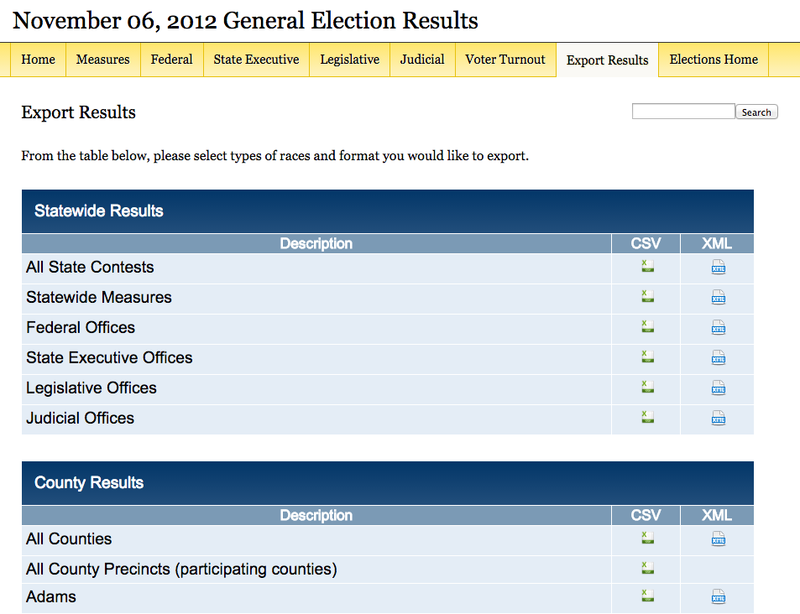The image size is (800, 614).
Task: Download Legislative Offices CSV file
Action: coord(646,387)
